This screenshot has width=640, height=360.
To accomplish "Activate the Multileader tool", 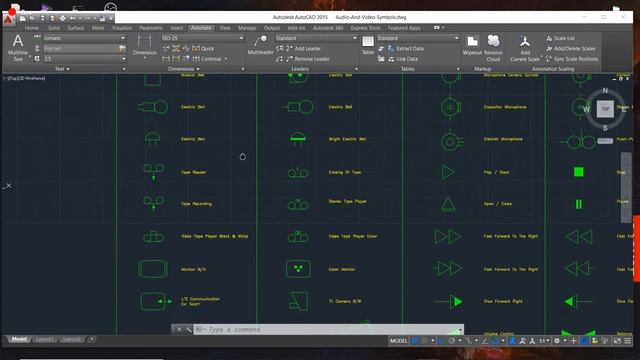I will 260,45.
